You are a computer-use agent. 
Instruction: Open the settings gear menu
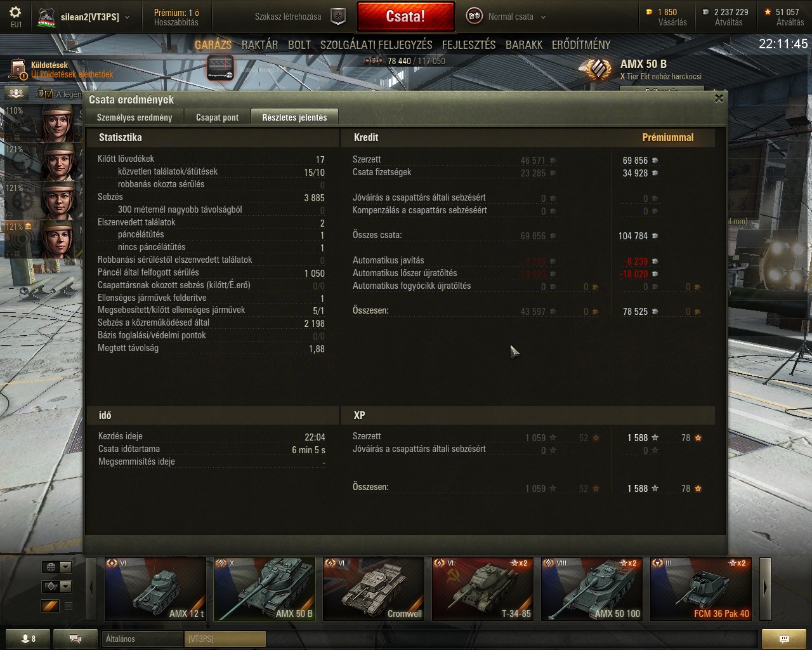click(x=16, y=13)
